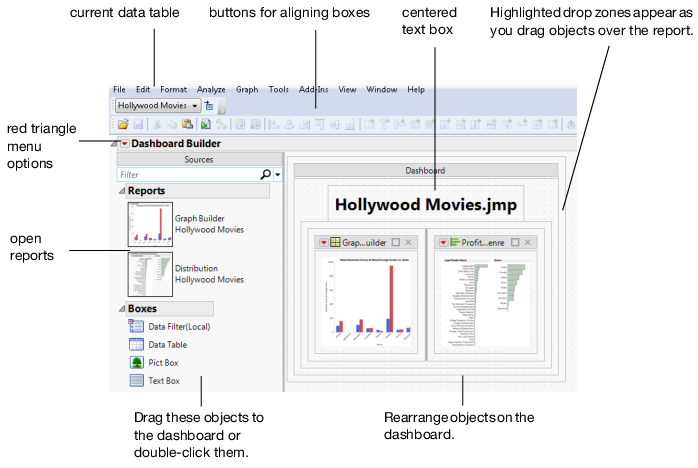Image resolution: width=698 pixels, height=468 pixels.
Task: Click the Pict Box tree icon
Action: (136, 362)
